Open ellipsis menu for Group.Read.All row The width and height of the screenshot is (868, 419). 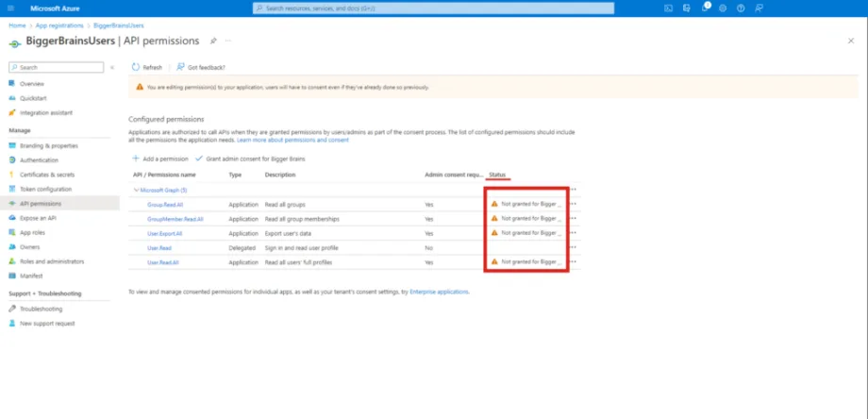574,204
